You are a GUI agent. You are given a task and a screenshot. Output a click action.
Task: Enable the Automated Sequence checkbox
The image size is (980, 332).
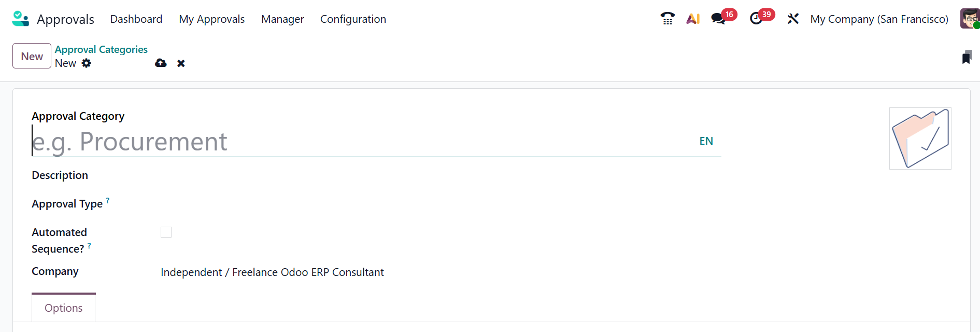(x=166, y=232)
